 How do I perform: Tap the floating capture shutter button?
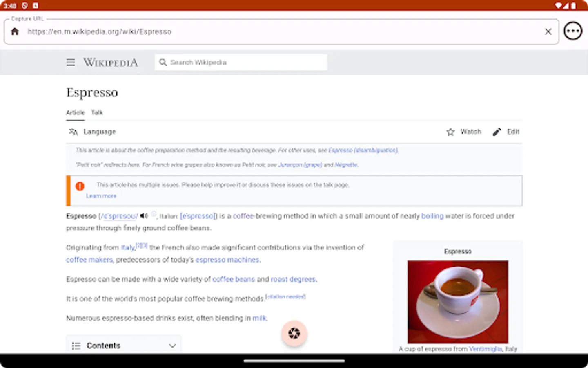[294, 333]
